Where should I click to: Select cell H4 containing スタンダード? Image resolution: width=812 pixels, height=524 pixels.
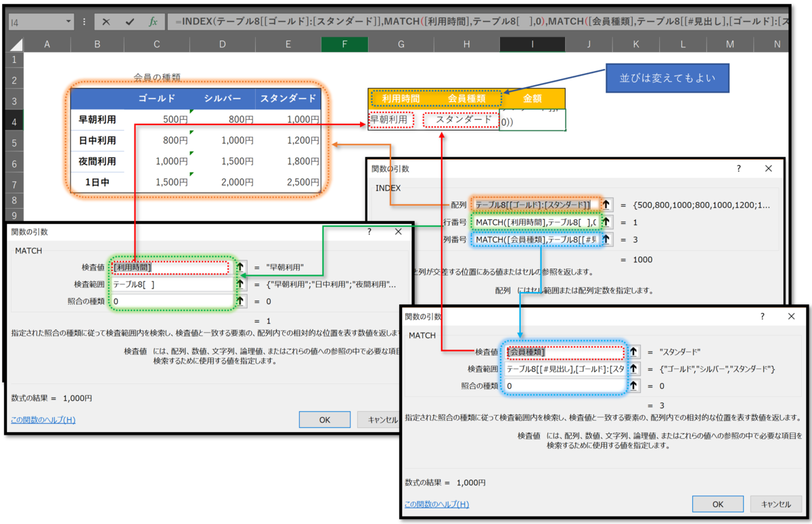pos(467,120)
